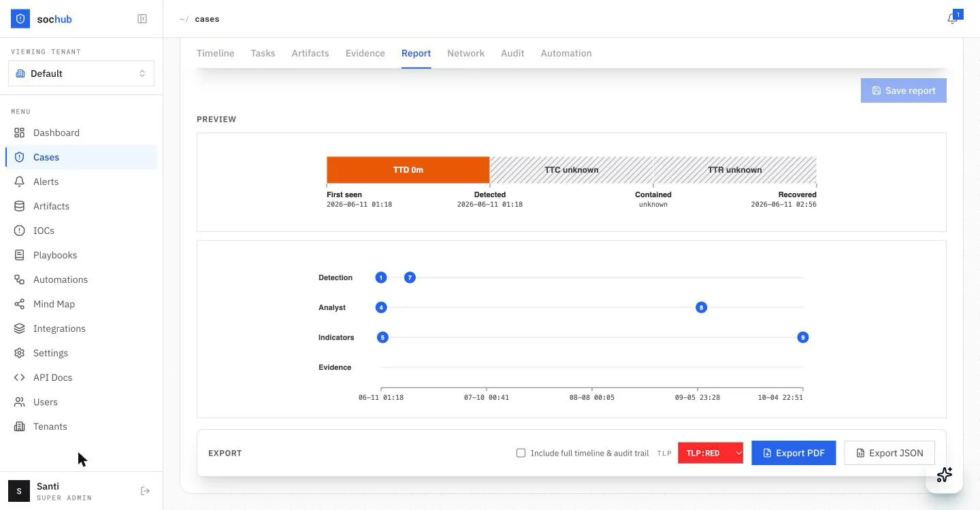Viewport: 980px width, 510px height.
Task: Click the Playbooks document icon
Action: 20,255
